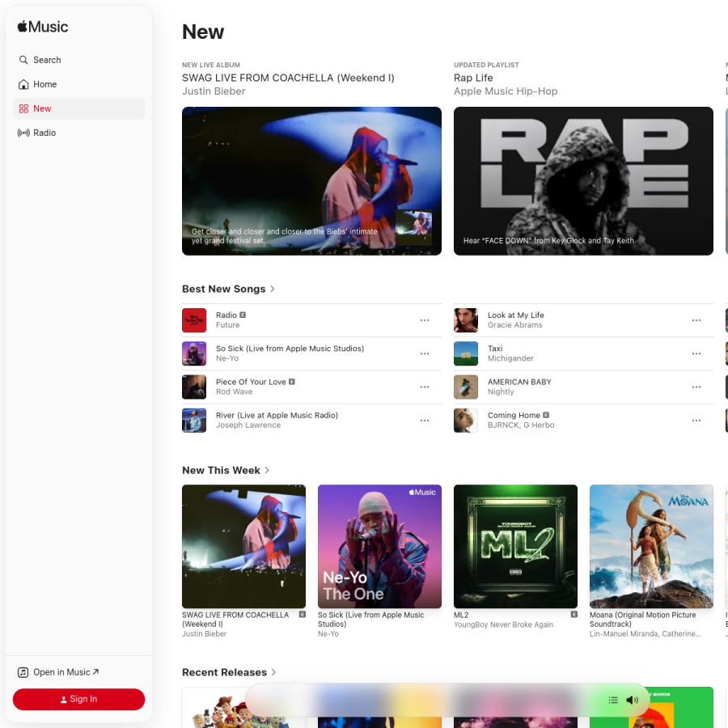Click Look at My Life artwork thumbnail
This screenshot has height=728, width=728.
tap(466, 320)
